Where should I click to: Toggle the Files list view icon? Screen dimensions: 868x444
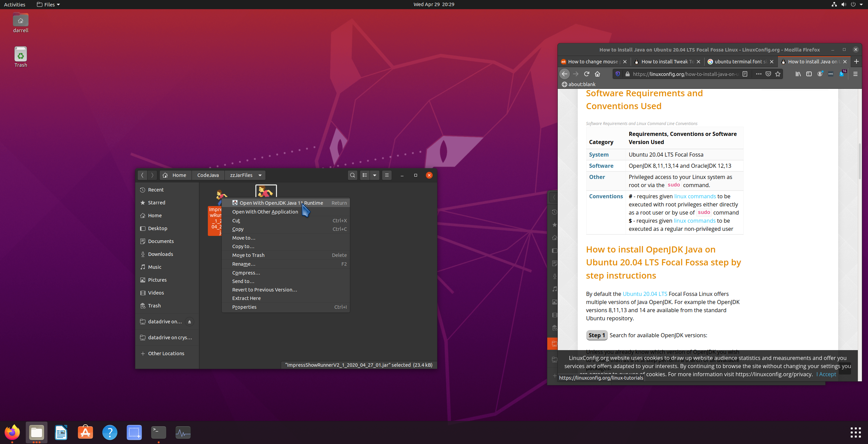[x=365, y=175]
